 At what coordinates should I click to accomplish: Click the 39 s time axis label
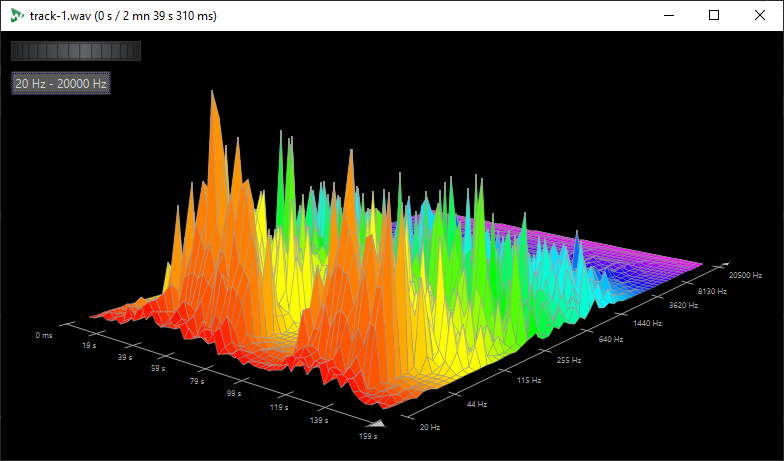125,357
